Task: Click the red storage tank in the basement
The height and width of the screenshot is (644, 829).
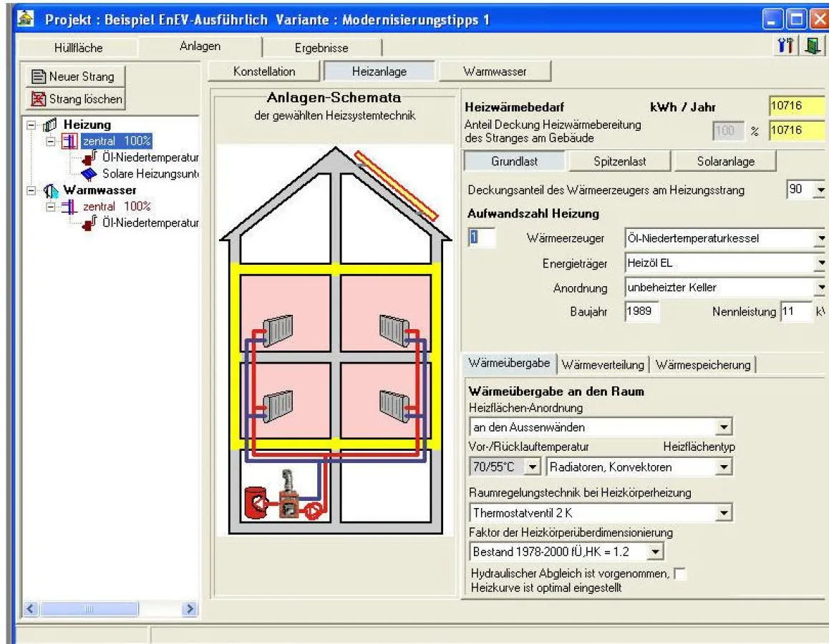Action: click(256, 502)
